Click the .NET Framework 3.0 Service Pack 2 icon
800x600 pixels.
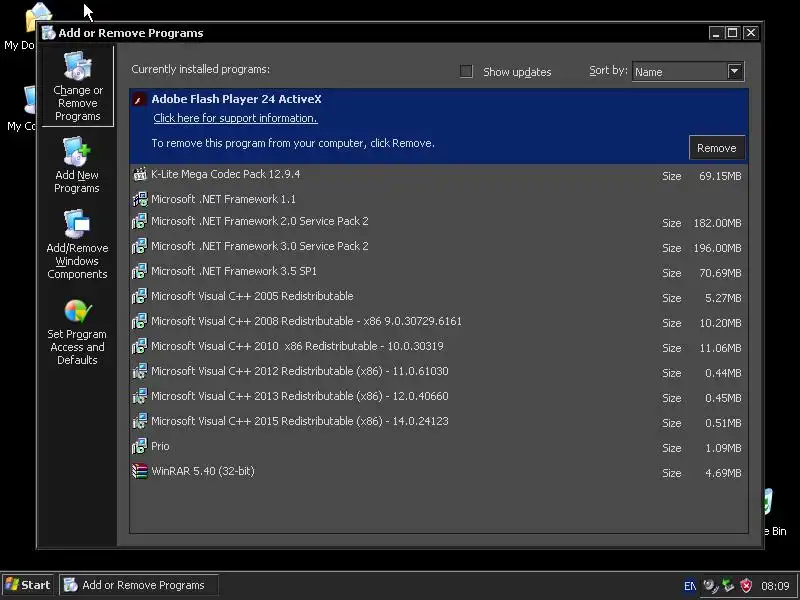tap(140, 246)
